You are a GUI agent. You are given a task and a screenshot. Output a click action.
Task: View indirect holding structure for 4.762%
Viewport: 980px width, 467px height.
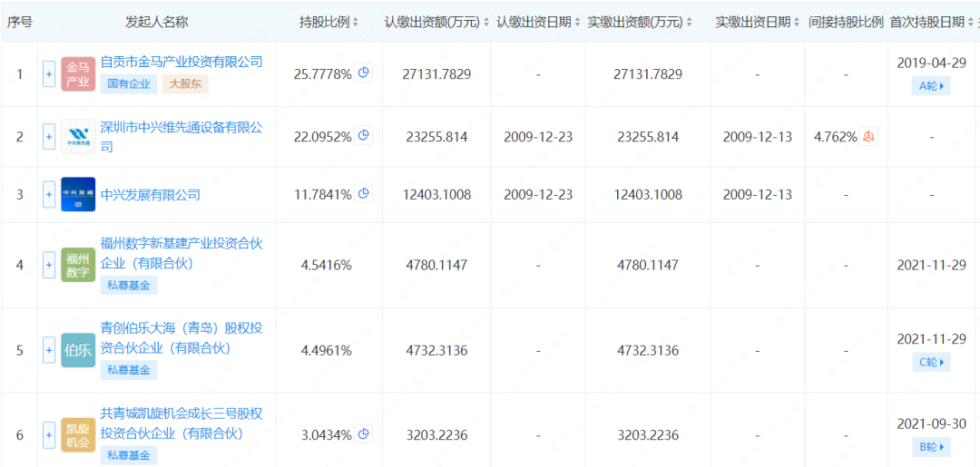tap(868, 136)
